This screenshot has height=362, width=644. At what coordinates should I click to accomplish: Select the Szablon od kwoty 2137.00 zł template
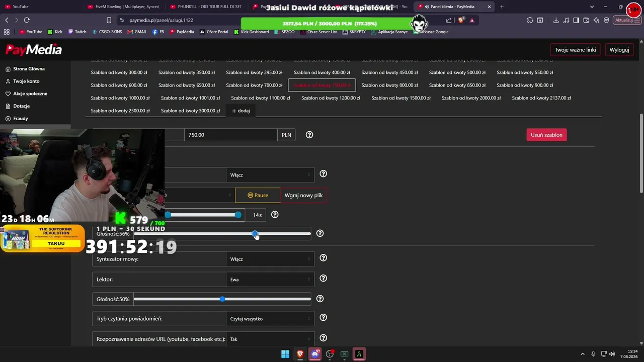pos(541,98)
